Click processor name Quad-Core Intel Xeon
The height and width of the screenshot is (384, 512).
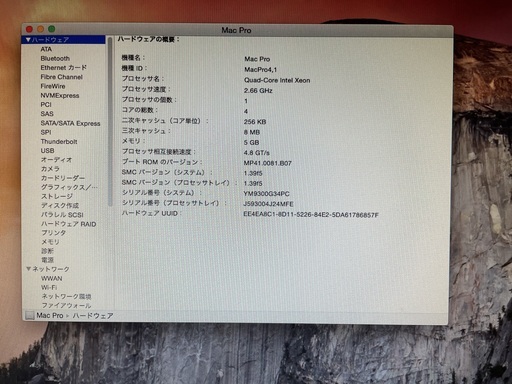click(x=277, y=80)
